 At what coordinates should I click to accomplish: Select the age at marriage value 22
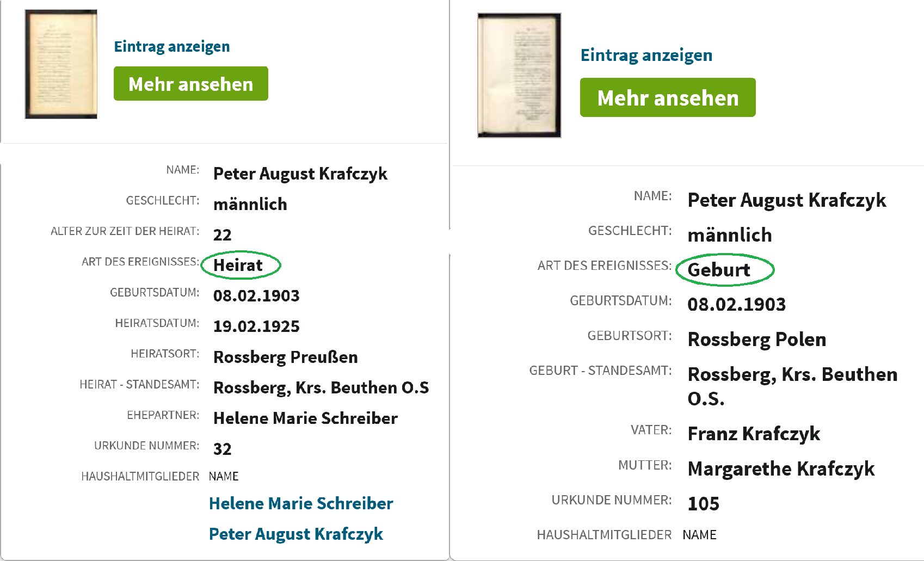[x=222, y=235]
